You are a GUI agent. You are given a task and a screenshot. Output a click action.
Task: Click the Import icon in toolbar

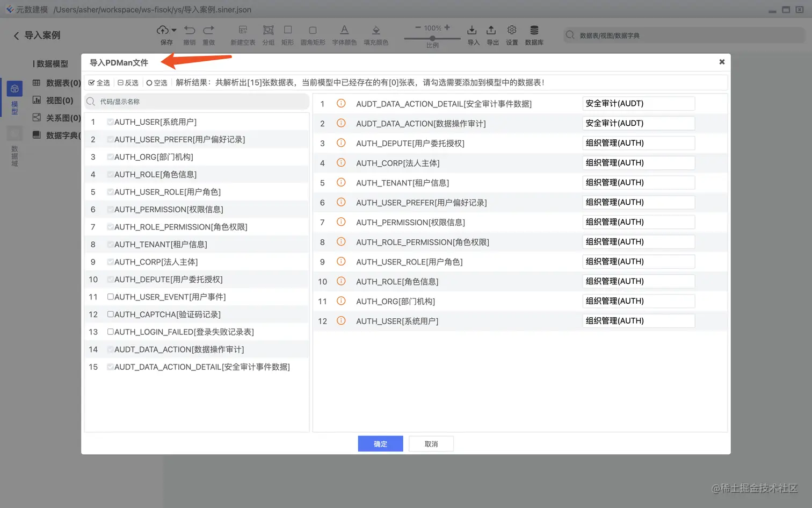pos(472,30)
